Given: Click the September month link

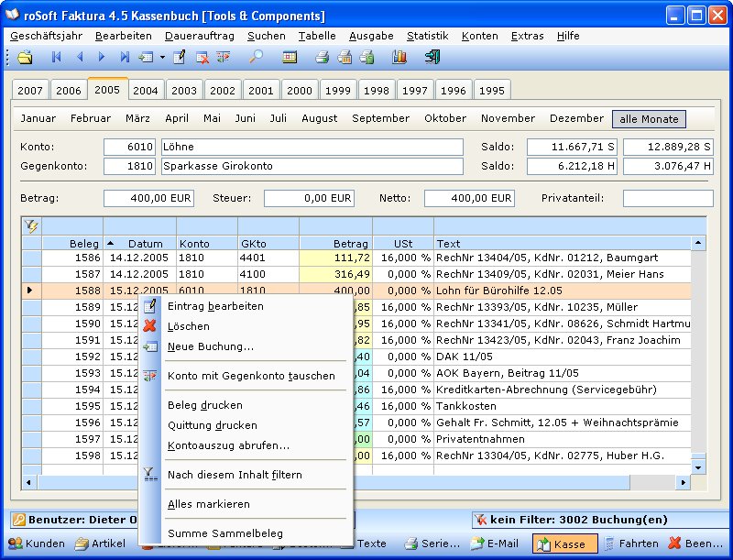Looking at the screenshot, I should [x=380, y=119].
